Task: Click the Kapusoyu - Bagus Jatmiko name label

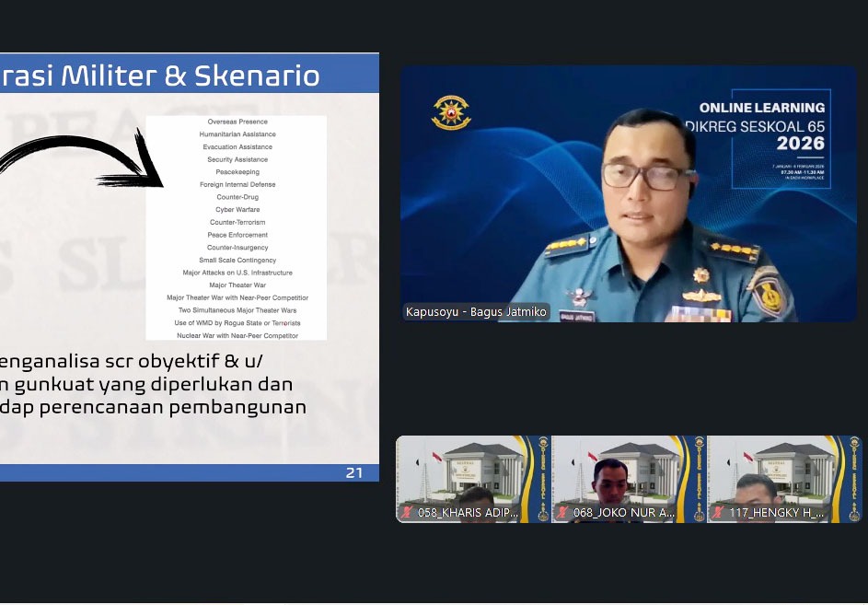Action: (x=476, y=312)
